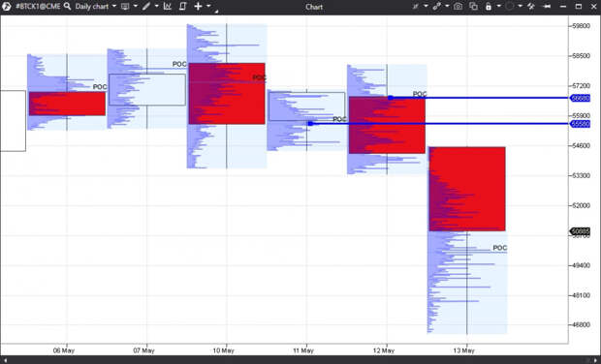
Task: Select the 56680 price level label
Action: point(580,98)
